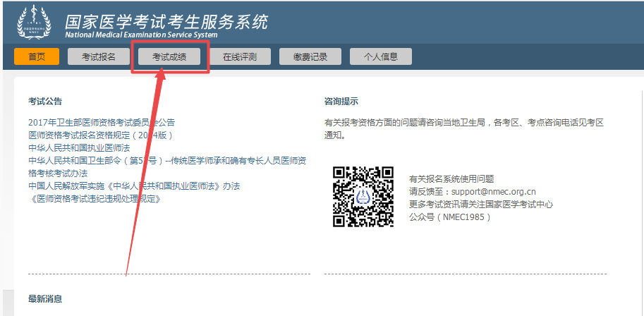
Task: Open the 考试报名 tab
Action: (98, 57)
